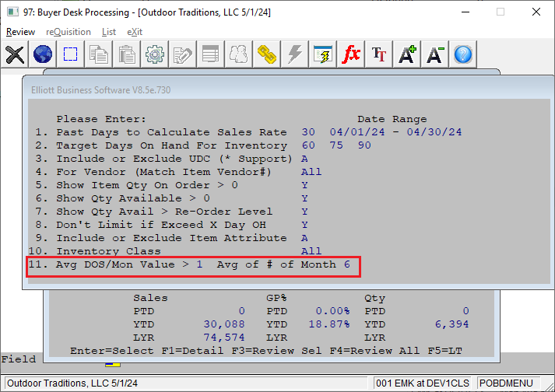Click the Elliott Business Software V8.5e.730 title

[x=101, y=90]
